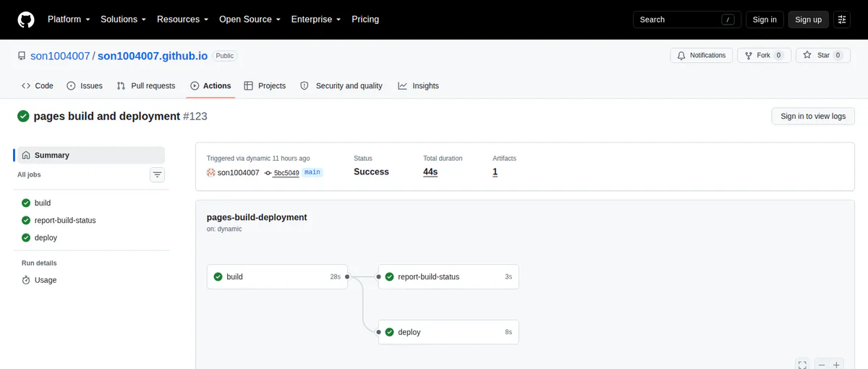Click the main branch label
Viewport: 868px width, 369px height.
point(312,172)
